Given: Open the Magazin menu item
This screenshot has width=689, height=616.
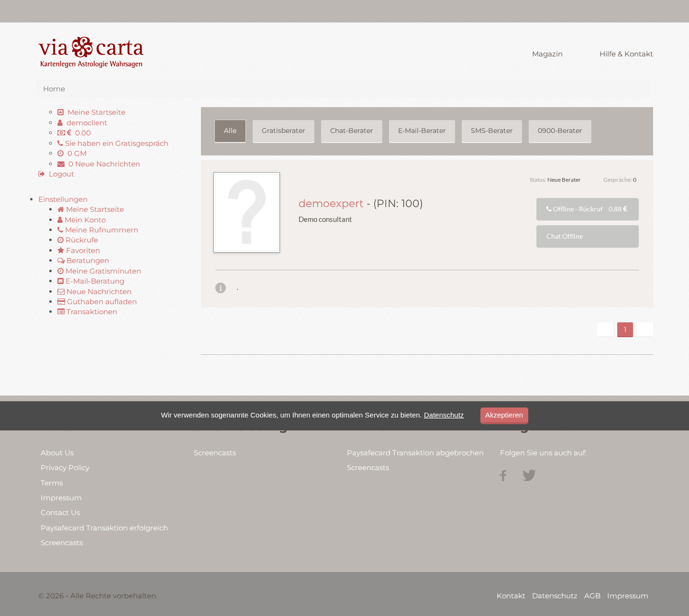Looking at the screenshot, I should (547, 54).
